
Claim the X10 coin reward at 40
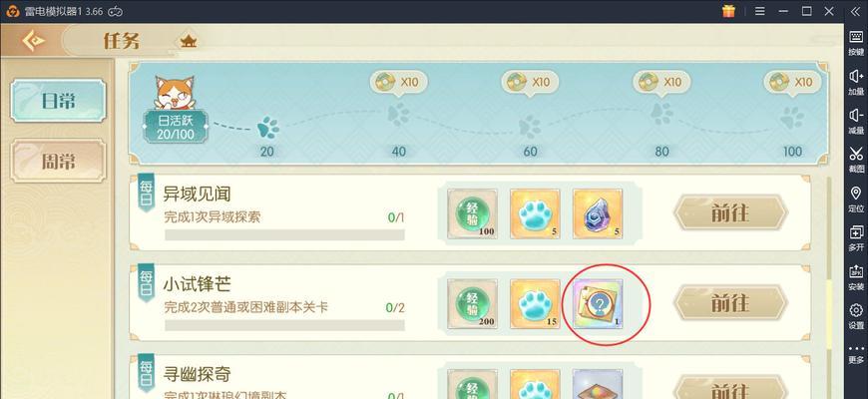click(x=398, y=83)
